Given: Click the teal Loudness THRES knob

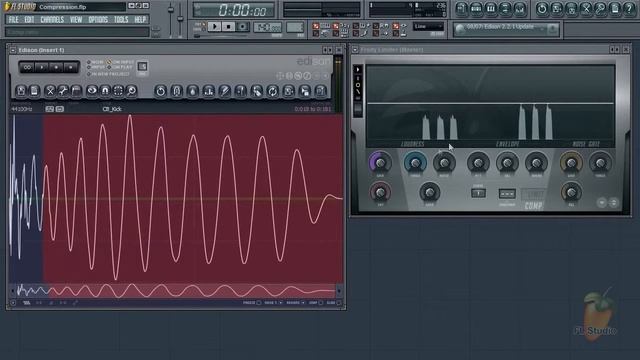Looking at the screenshot, I should coord(415,162).
